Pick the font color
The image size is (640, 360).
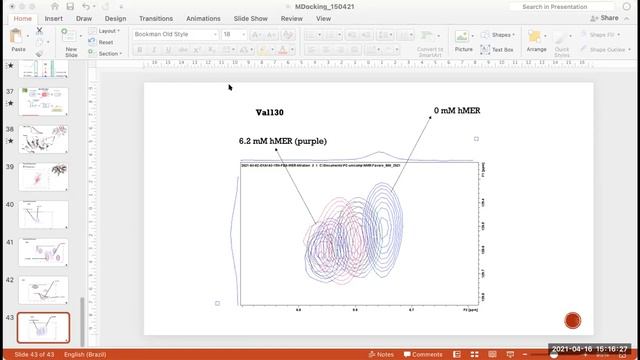[282, 50]
